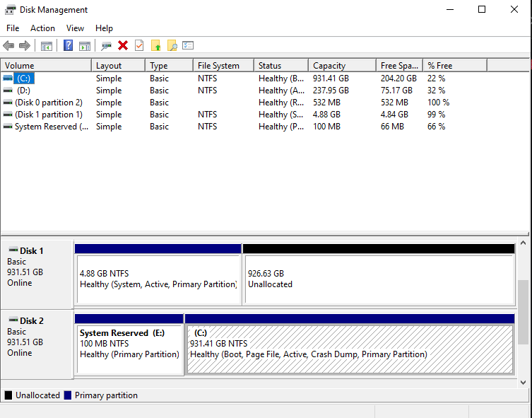Viewport: 532px width, 418px height.
Task: Open the File menu
Action: point(13,28)
